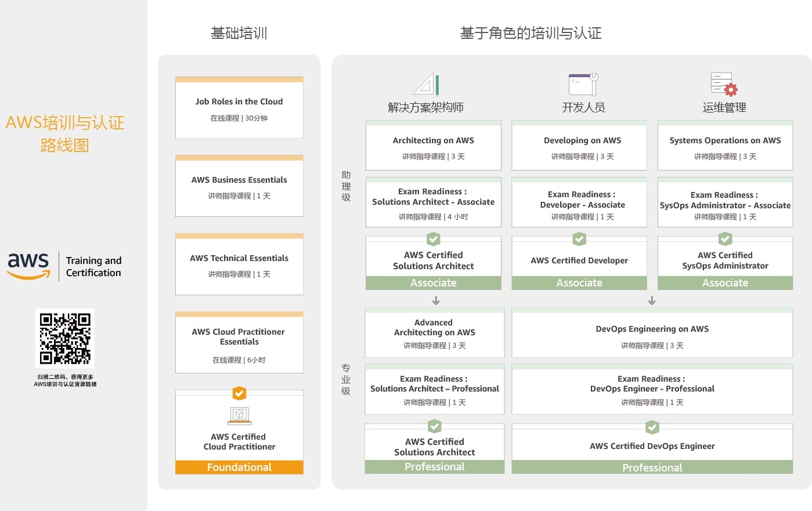
Task: Click the Training and Certification text
Action: [x=93, y=267]
